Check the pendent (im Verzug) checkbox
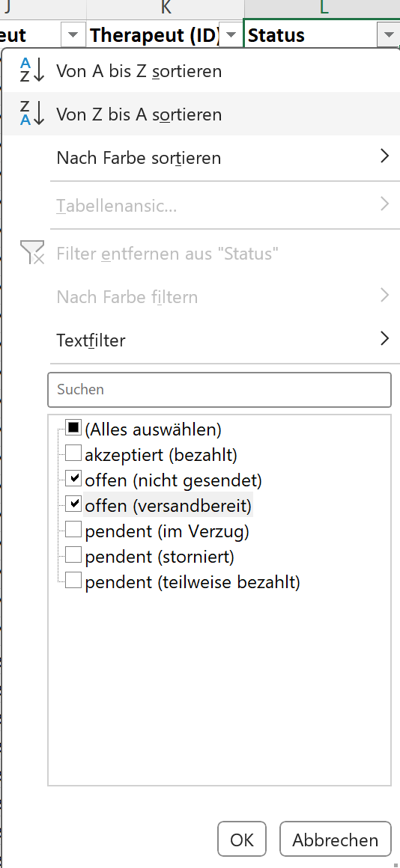The image size is (400, 868). (x=73, y=530)
